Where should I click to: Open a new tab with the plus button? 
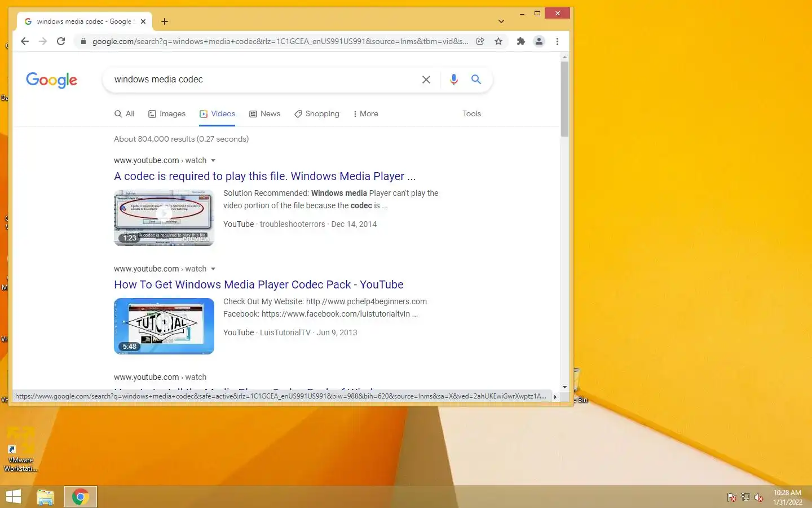pos(165,21)
